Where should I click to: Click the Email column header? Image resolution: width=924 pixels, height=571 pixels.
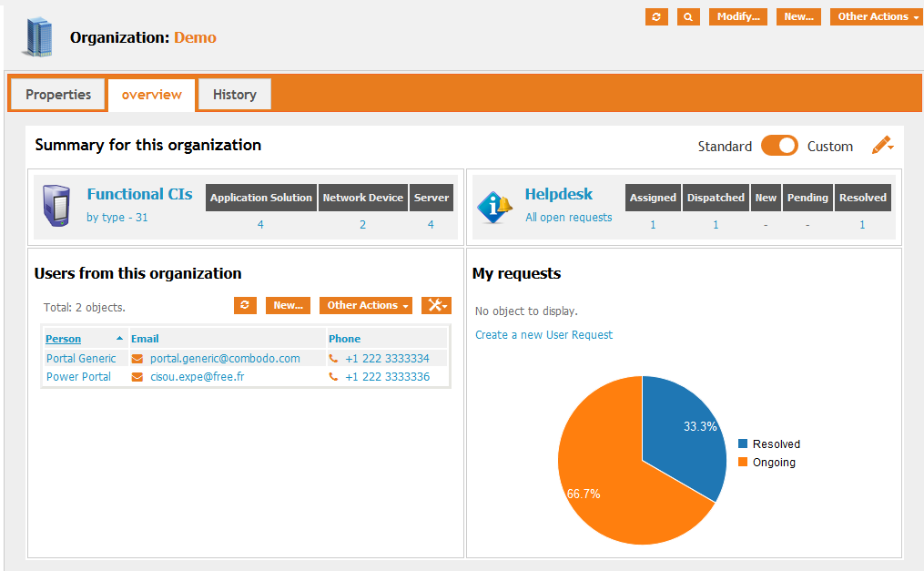point(145,339)
